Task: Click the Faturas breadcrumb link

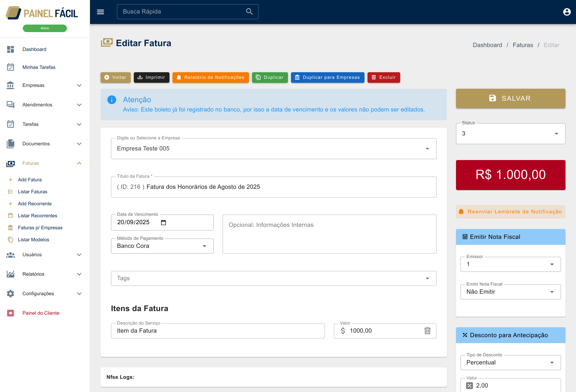Action: pyautogui.click(x=523, y=45)
